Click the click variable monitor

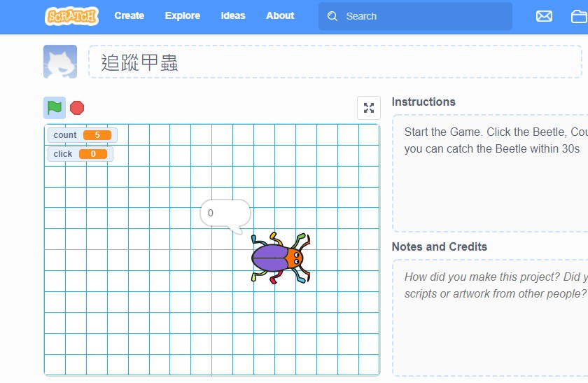click(80, 154)
